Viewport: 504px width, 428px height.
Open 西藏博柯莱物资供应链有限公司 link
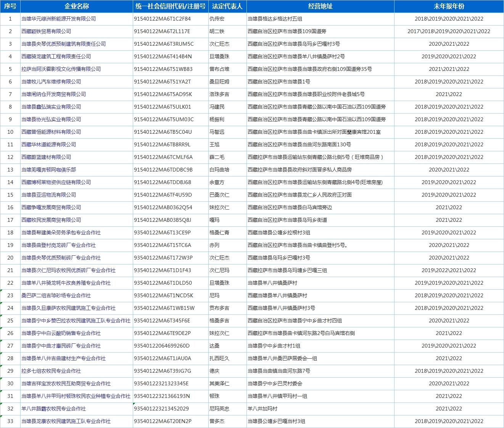point(56,182)
